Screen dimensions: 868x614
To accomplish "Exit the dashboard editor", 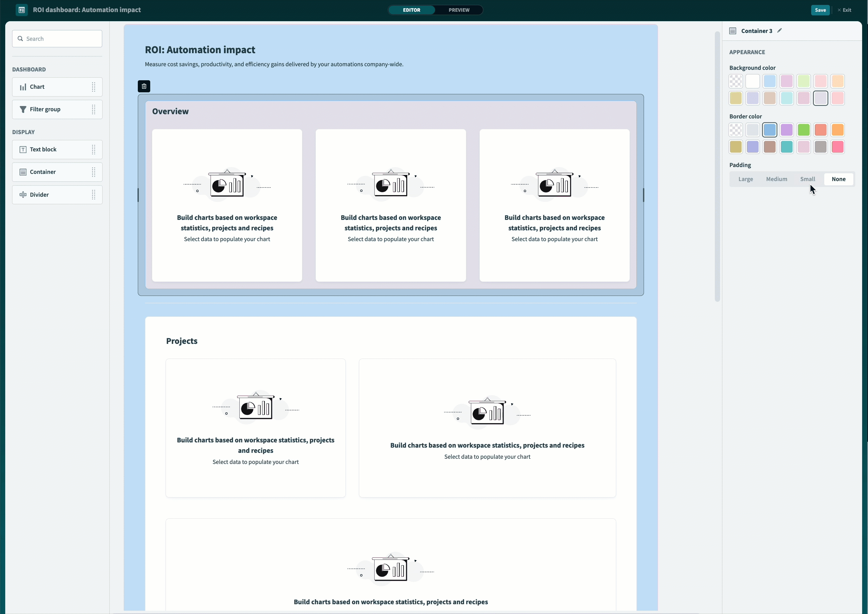I will coord(844,10).
